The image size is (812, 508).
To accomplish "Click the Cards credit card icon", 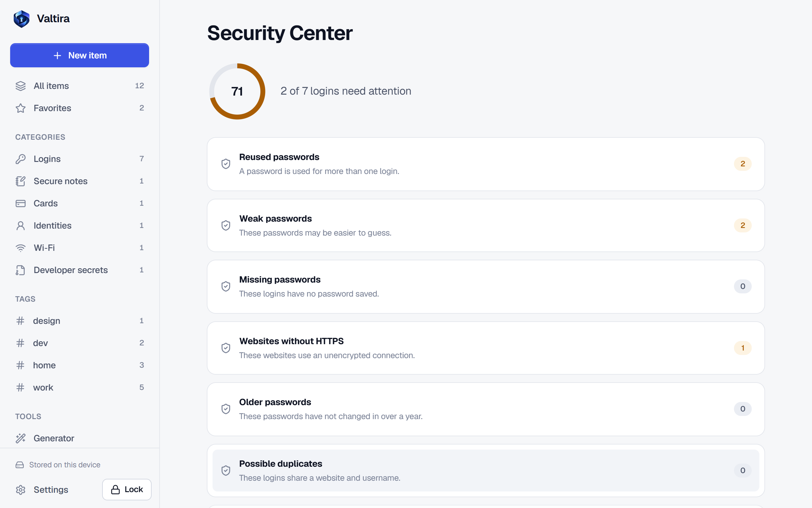I will [21, 203].
